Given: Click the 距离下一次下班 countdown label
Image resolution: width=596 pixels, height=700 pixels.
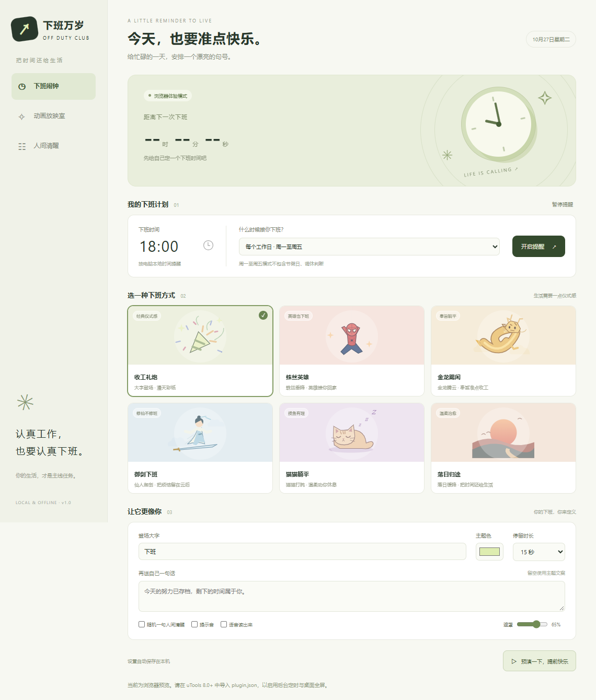Looking at the screenshot, I should 166,117.
